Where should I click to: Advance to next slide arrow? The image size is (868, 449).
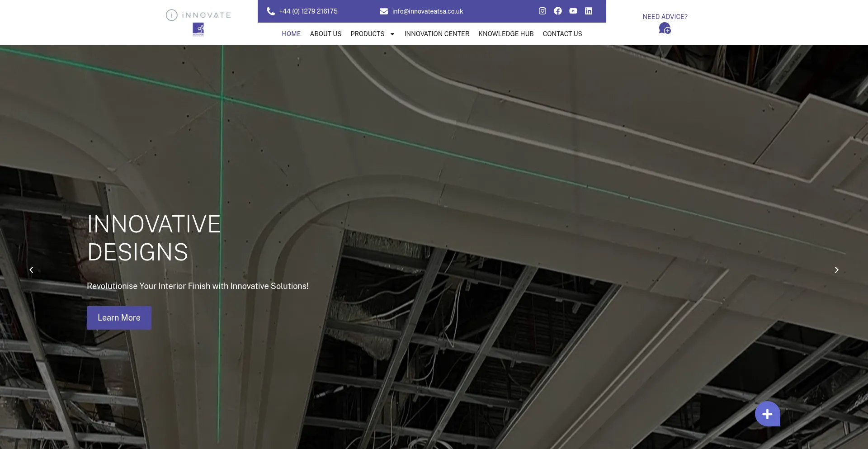pos(836,270)
